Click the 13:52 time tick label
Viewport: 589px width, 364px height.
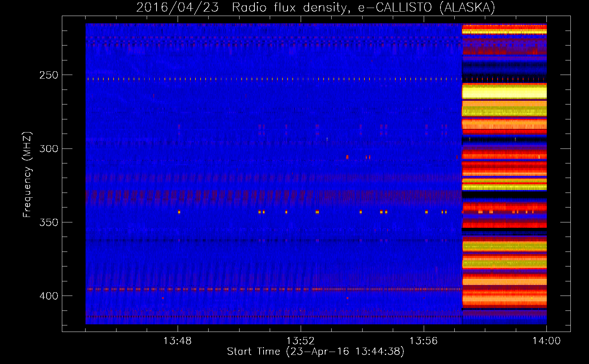tap(300, 341)
